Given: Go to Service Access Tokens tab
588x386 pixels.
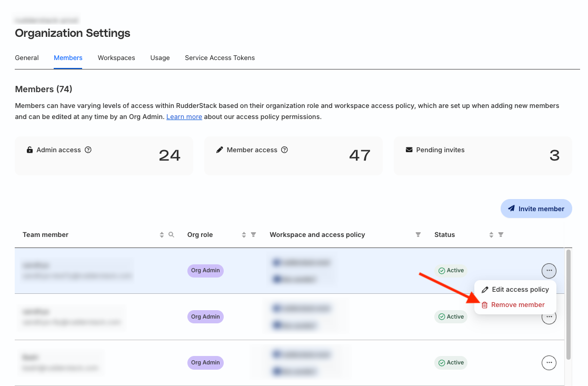Looking at the screenshot, I should pos(220,58).
